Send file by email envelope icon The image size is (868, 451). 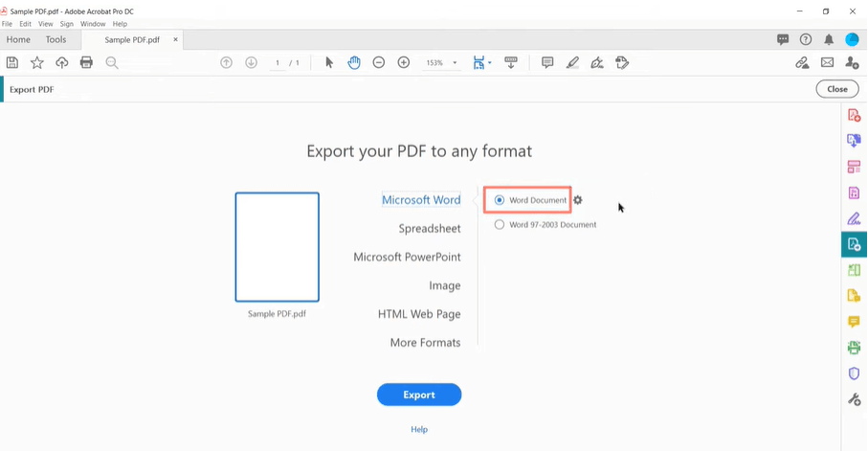click(x=827, y=62)
